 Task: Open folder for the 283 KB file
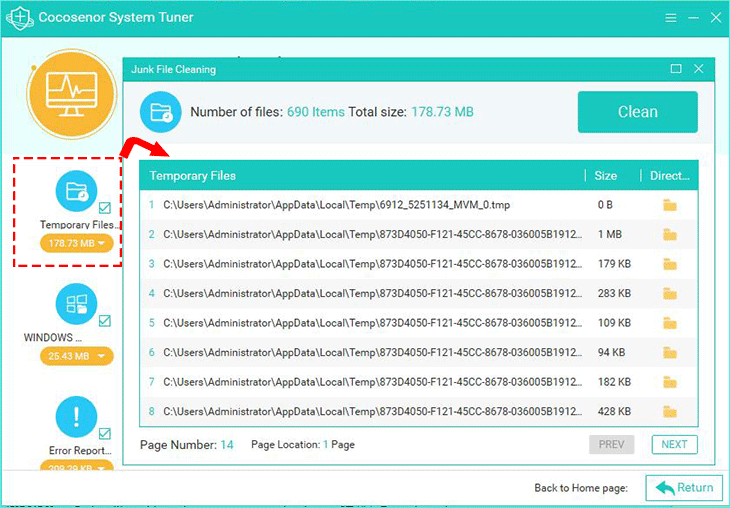pyautogui.click(x=669, y=293)
